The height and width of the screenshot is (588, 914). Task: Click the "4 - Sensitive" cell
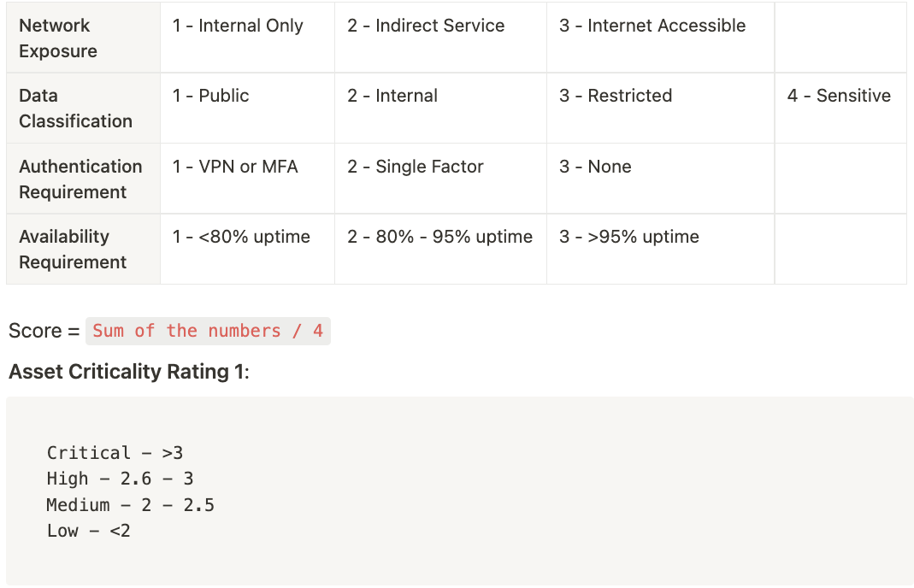[x=839, y=96]
